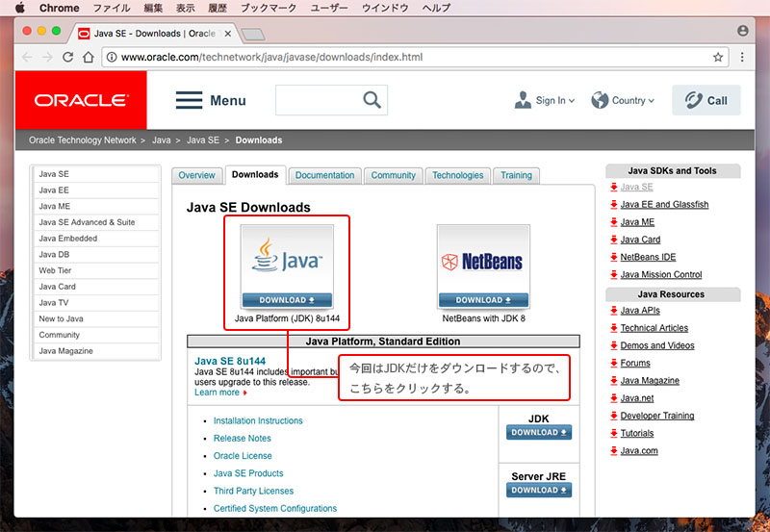The image size is (770, 532).
Task: Select Java SE in left sidebar
Action: pos(96,174)
